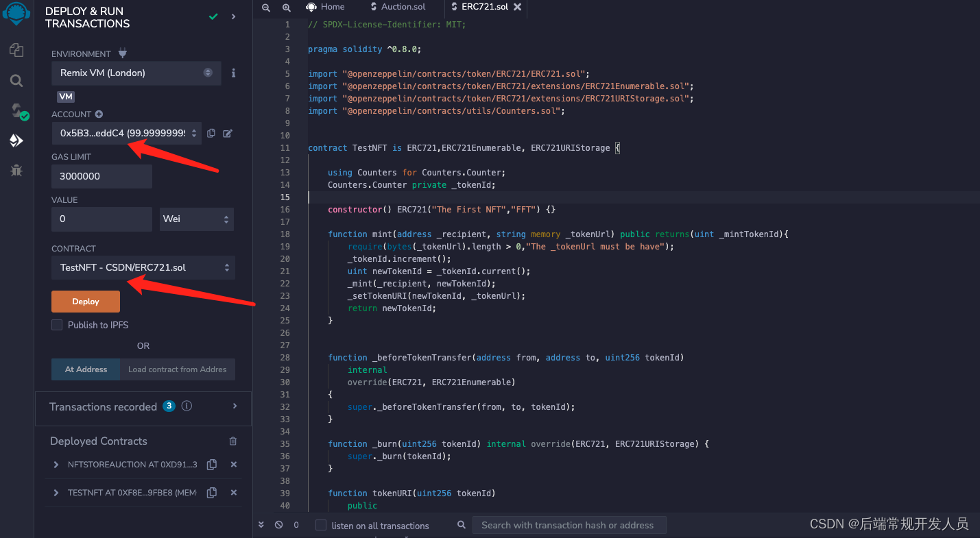Click the transactions recorded count badge 3
Image resolution: width=980 pixels, height=538 pixels.
click(169, 406)
